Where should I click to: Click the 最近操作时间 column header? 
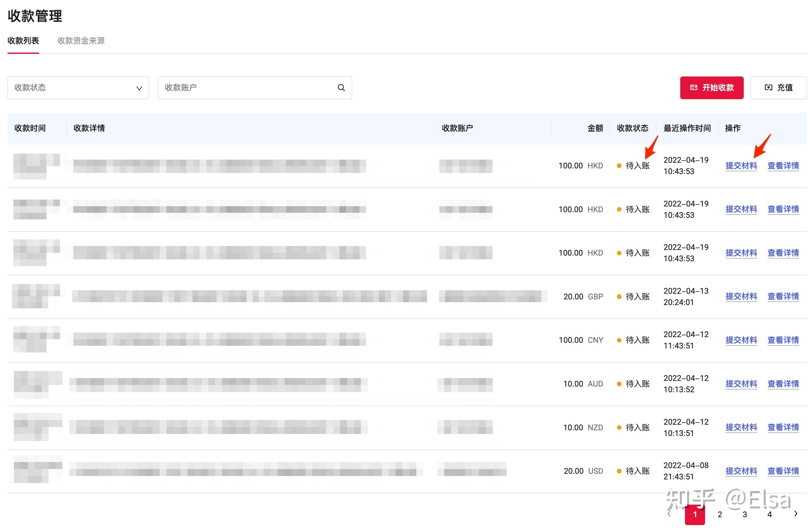[687, 128]
